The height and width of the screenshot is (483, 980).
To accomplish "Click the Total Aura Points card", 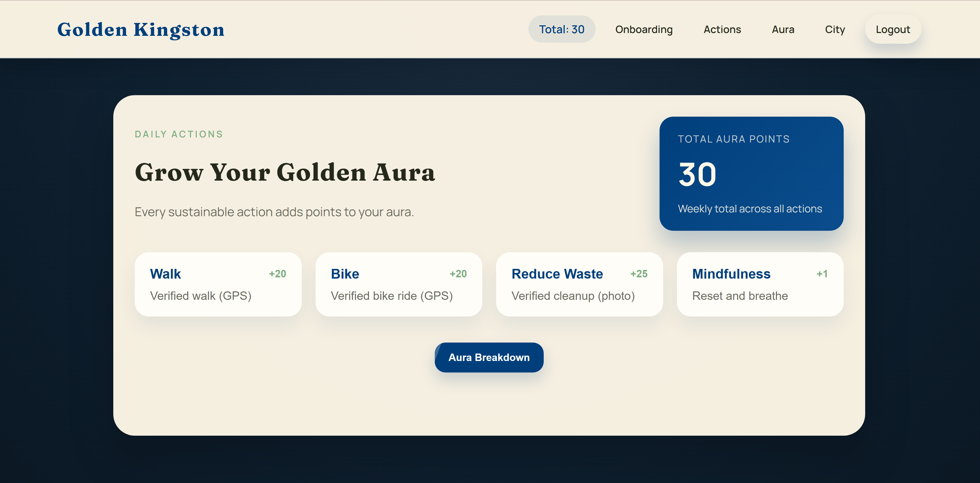I will pos(751,173).
